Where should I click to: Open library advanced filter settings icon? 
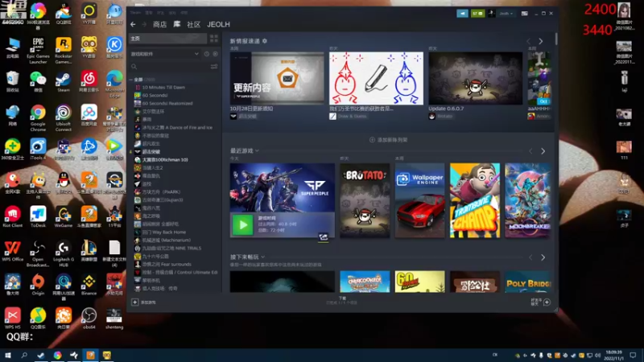214,67
